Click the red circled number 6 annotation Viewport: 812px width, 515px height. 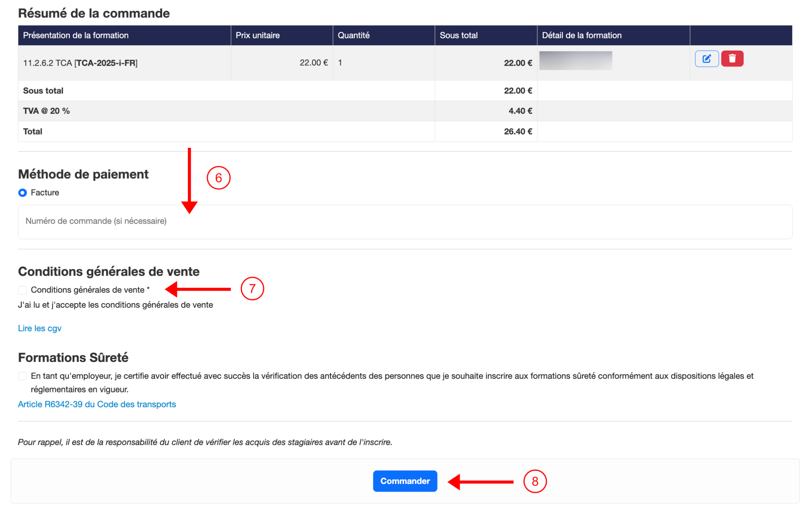tap(219, 178)
